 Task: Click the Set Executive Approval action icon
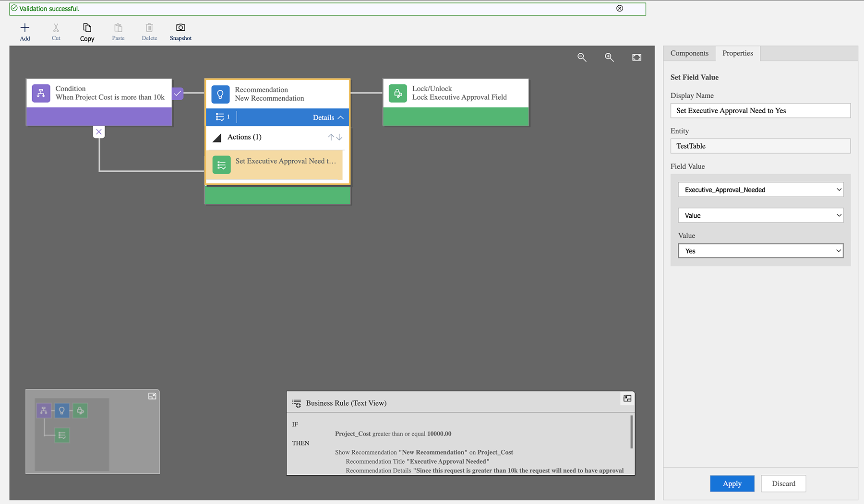pyautogui.click(x=221, y=164)
